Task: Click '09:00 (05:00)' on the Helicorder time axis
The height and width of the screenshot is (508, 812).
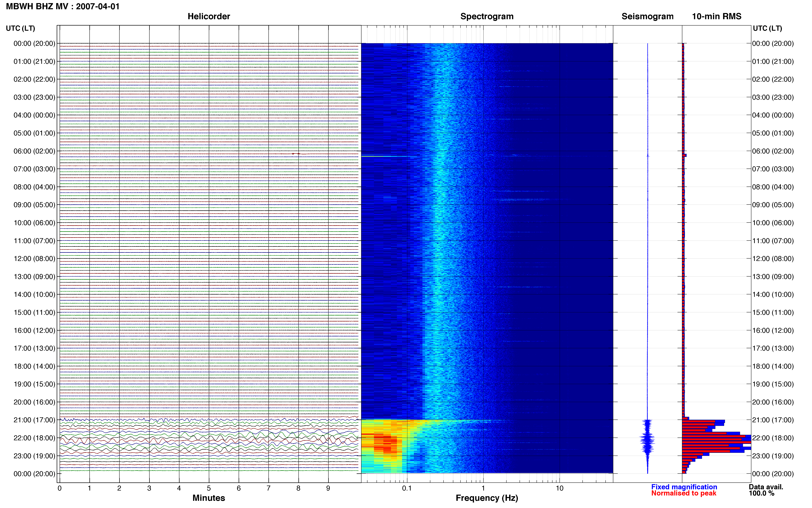Action: 34,205
